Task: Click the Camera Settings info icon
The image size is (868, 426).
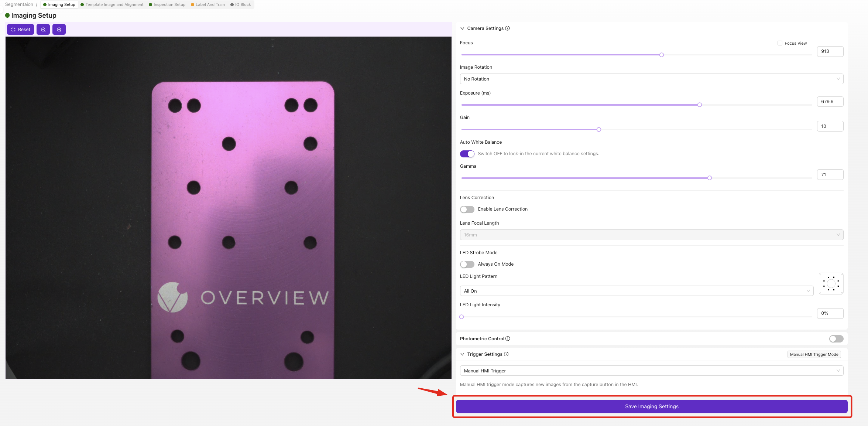Action: coord(508,28)
